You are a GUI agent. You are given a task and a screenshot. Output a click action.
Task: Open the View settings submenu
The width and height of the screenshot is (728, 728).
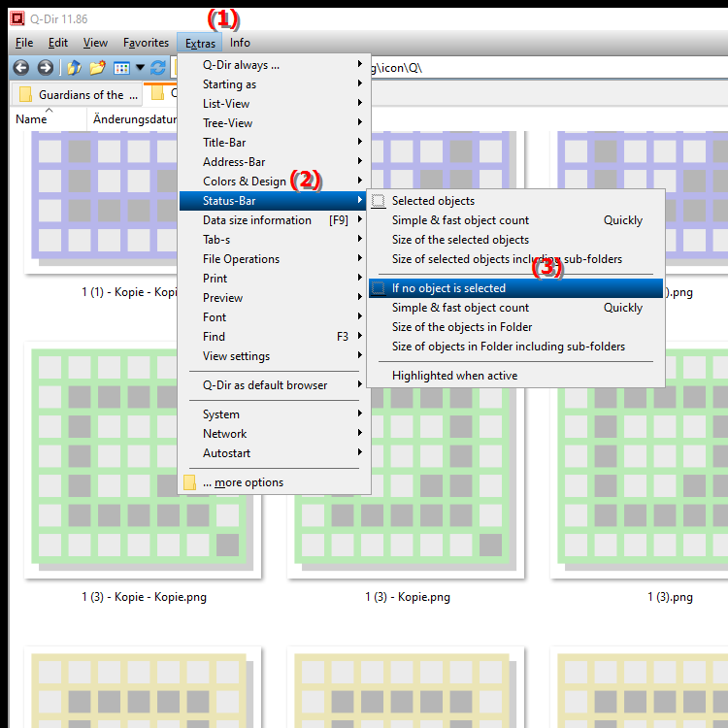pos(274,356)
